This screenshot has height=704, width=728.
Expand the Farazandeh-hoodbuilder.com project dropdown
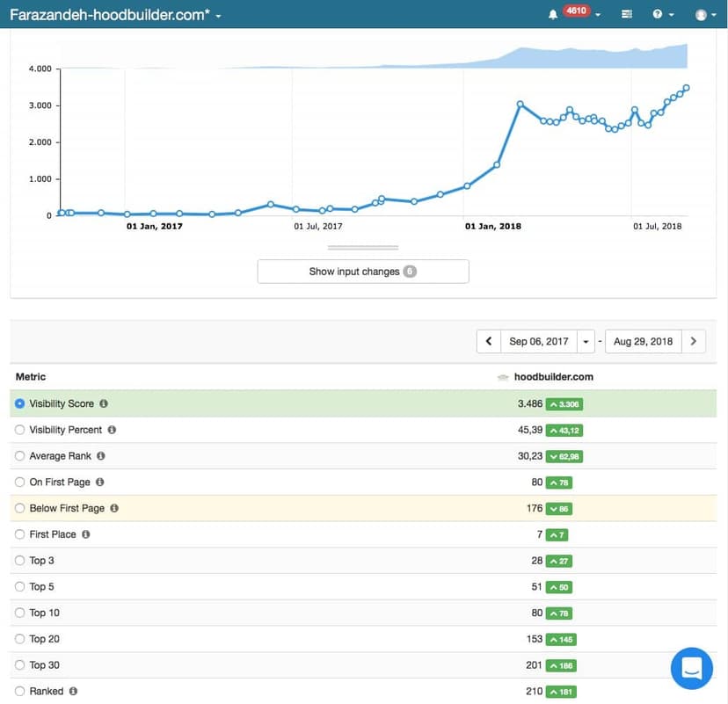[x=218, y=16]
